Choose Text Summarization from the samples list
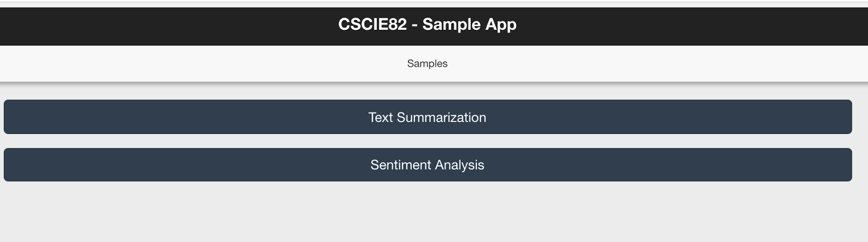 (427, 117)
